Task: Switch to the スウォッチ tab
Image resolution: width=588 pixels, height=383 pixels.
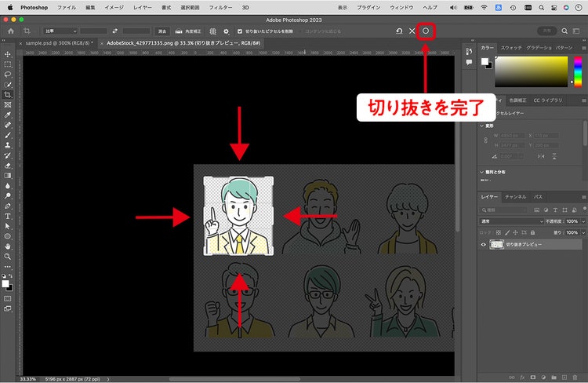Action: (511, 48)
